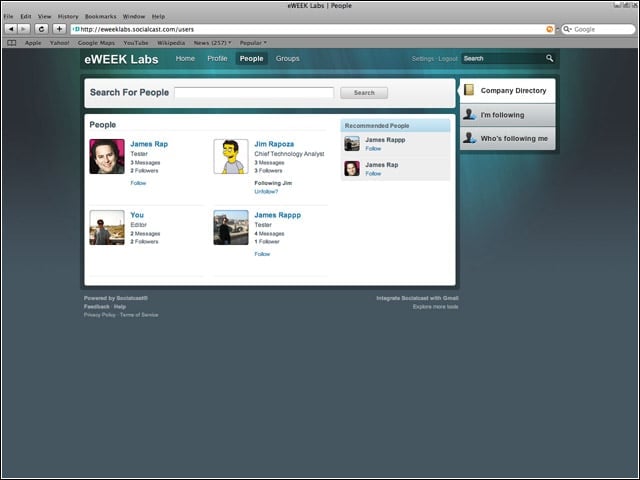Select the People tab
640x480 pixels.
(x=251, y=58)
